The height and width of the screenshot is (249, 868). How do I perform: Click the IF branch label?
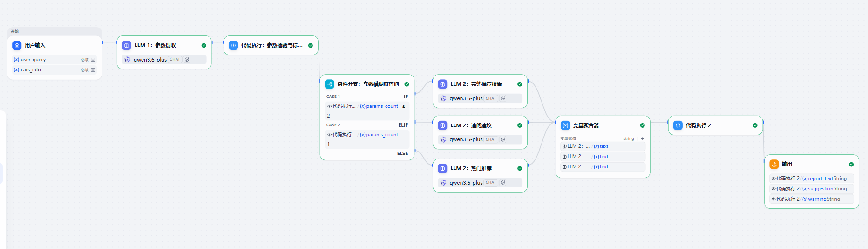[406, 97]
